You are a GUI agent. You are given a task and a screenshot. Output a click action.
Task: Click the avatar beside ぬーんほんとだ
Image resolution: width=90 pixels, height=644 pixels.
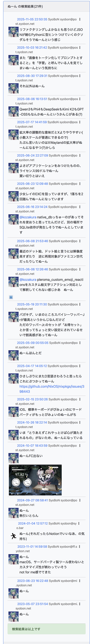pyautogui.click(x=13, y=355)
